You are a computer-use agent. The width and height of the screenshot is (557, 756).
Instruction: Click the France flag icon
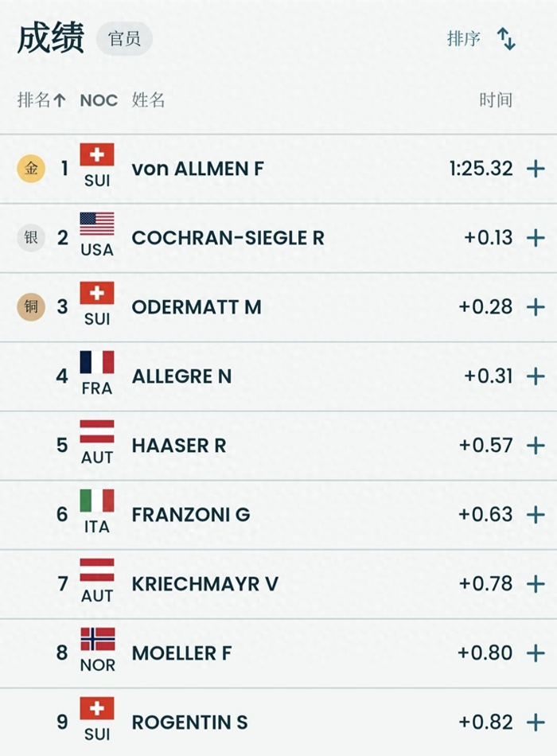97,363
